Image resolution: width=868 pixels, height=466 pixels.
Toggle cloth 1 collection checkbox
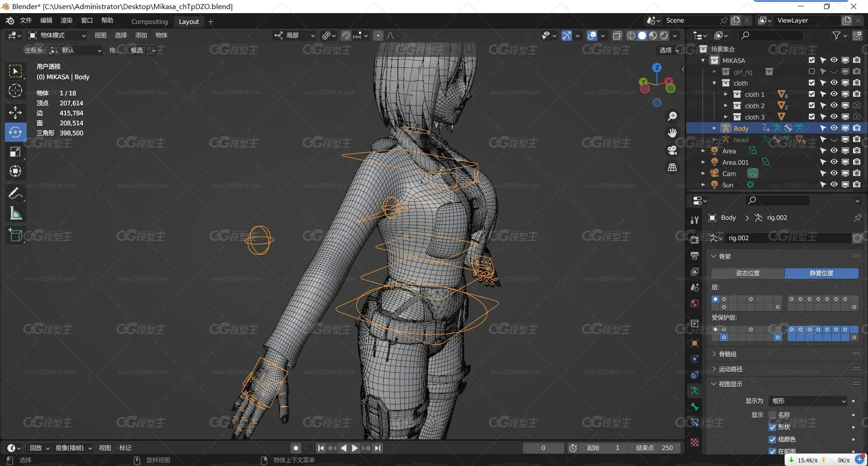click(x=811, y=94)
